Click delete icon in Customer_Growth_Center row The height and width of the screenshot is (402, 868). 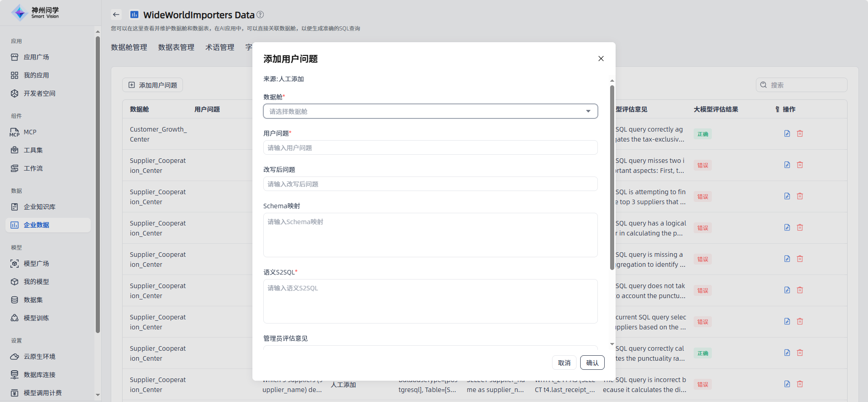(800, 133)
